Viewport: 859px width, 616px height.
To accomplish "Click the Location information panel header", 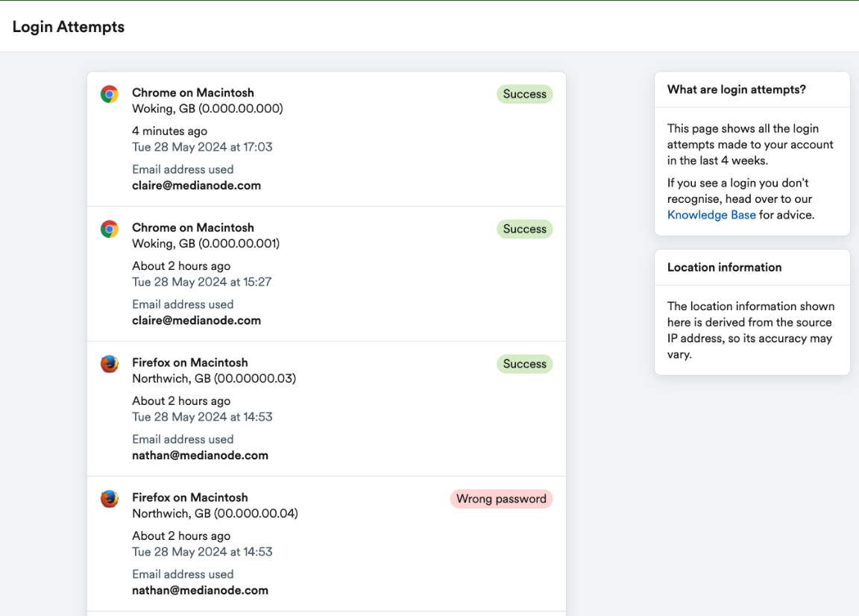I will 724,267.
